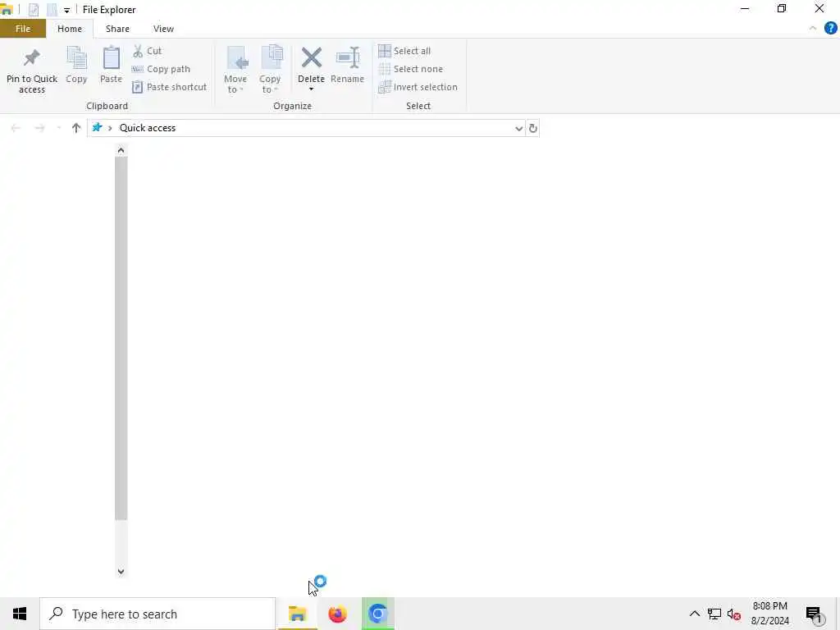Click the network status tray icon
The width and height of the screenshot is (840, 630).
coord(714,614)
